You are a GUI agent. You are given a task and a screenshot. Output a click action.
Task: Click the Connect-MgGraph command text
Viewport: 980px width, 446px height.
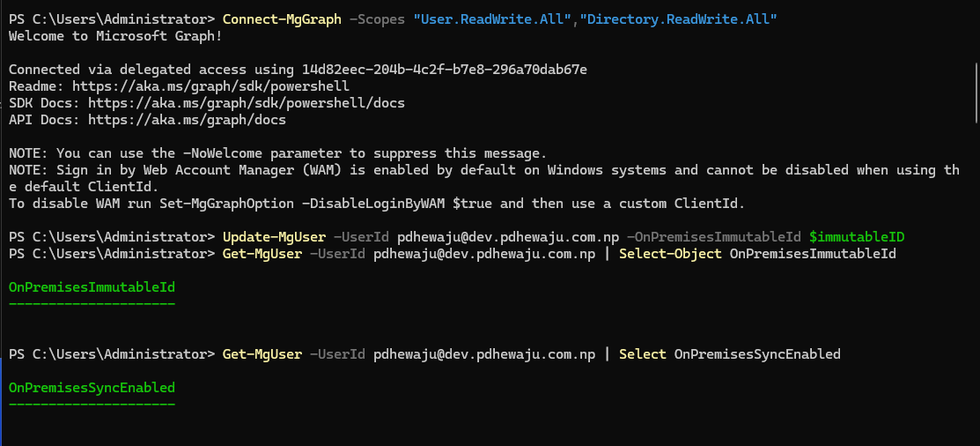(x=282, y=19)
